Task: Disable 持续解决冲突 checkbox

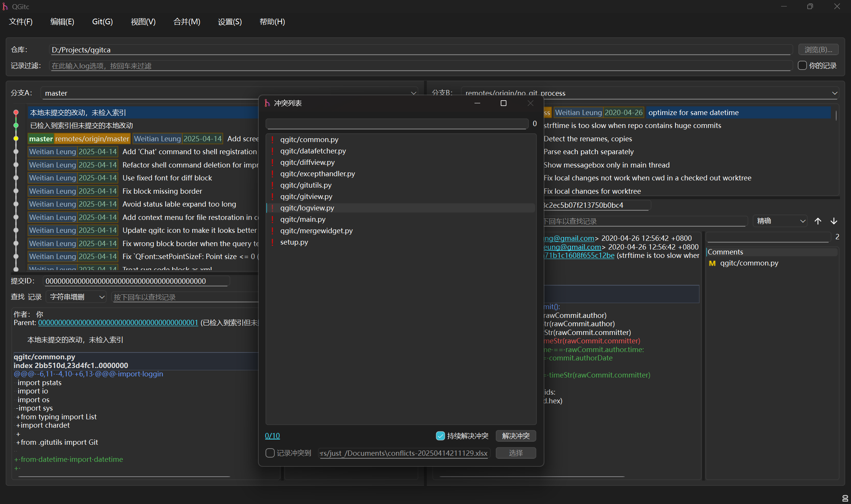Action: point(440,436)
